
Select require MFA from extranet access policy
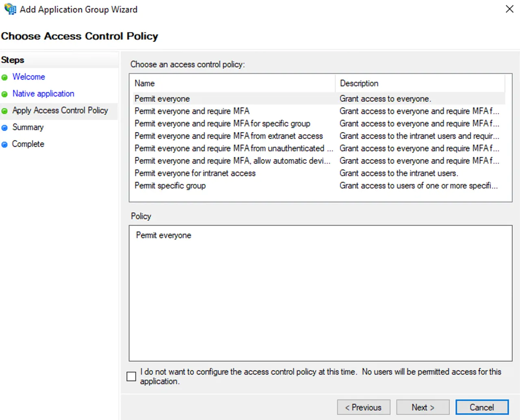click(319, 136)
